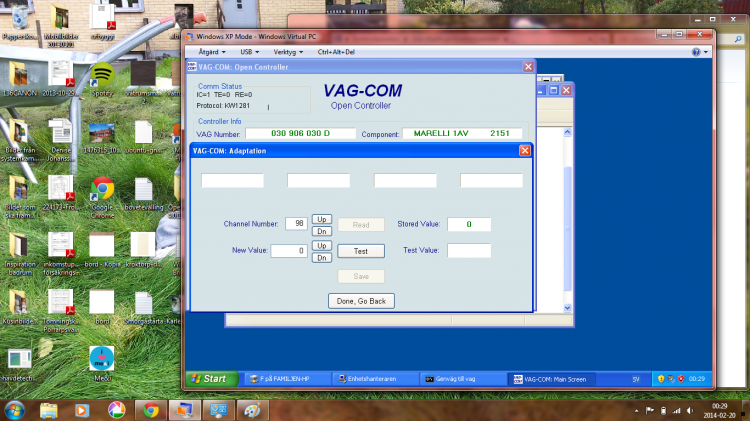The image size is (750, 421).
Task: Switch to 'F på FAMILJEN-HP' taskbar item
Action: pos(287,379)
